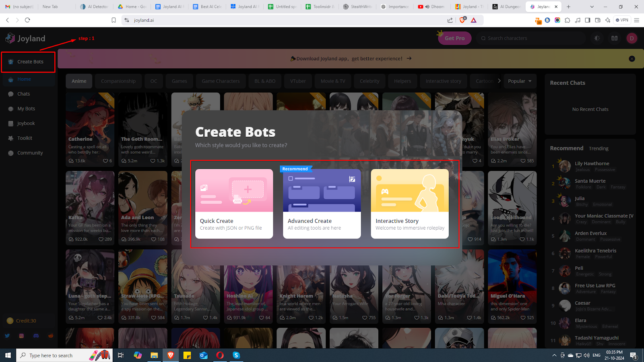
Task: Select the VTuber category tab
Action: 298,81
